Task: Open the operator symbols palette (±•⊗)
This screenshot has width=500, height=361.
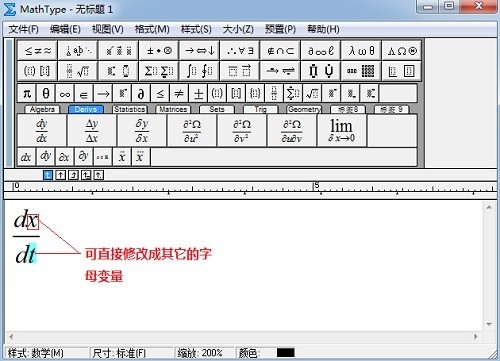Action: point(159,51)
